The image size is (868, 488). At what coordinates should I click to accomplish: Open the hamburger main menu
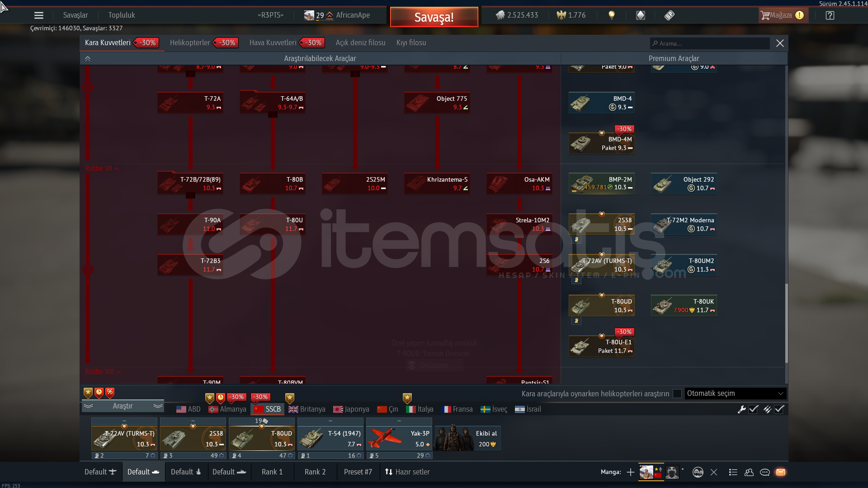(39, 15)
